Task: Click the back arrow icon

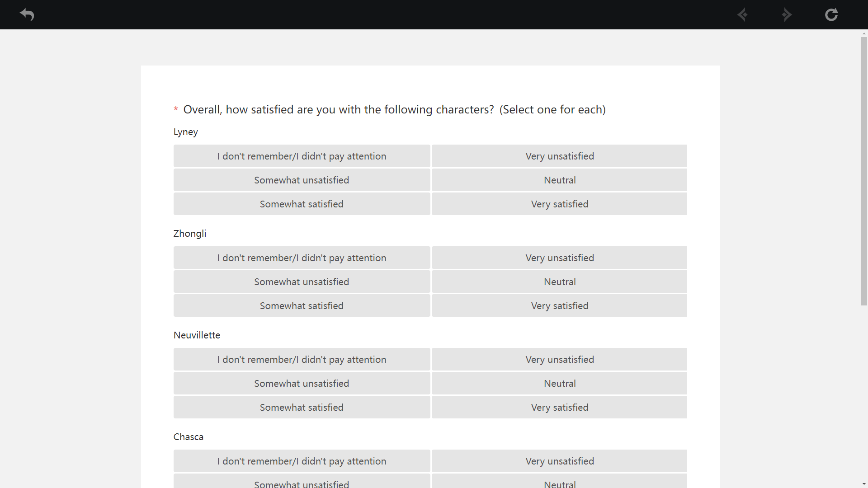Action: pos(27,15)
